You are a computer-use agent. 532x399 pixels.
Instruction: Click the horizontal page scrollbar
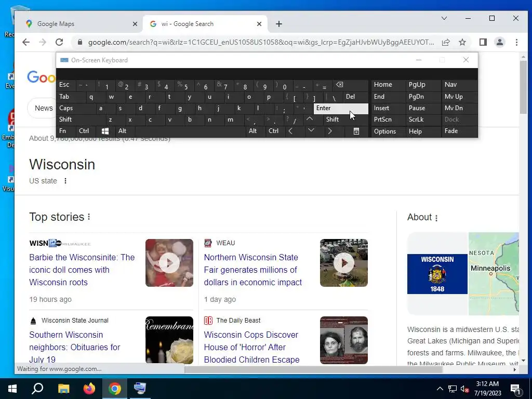[313, 369]
